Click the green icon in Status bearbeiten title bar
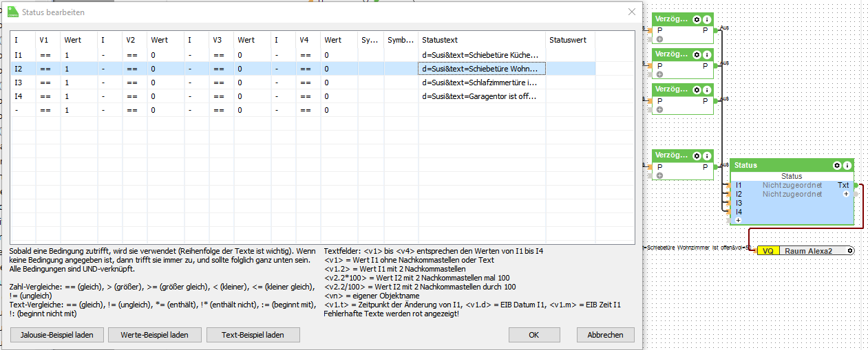The height and width of the screenshot is (350, 868). click(x=13, y=12)
